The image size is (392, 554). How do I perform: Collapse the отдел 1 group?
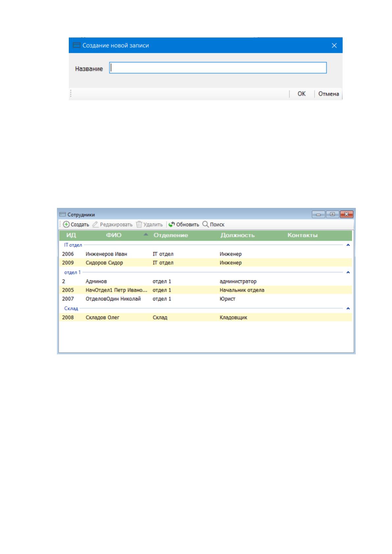pos(348,272)
